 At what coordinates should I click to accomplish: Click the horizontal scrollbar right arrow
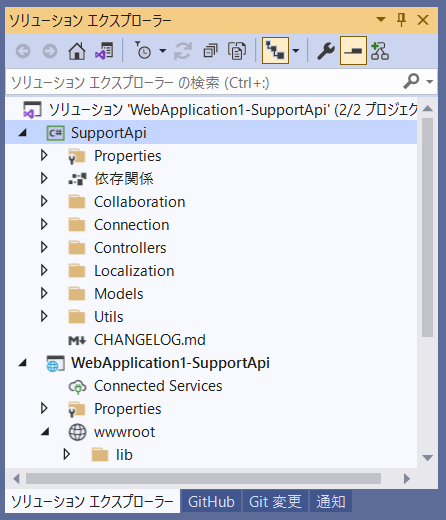407,479
